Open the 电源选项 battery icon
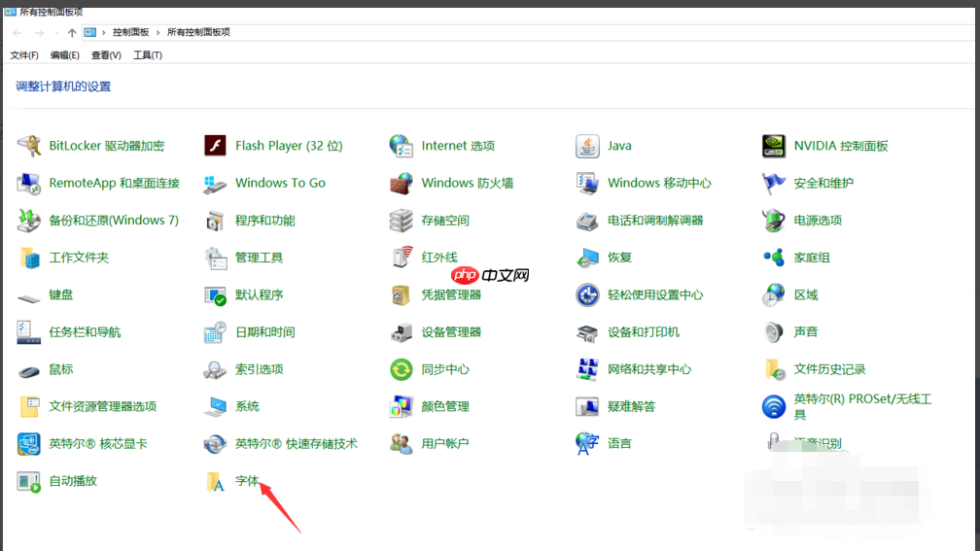 coord(773,221)
